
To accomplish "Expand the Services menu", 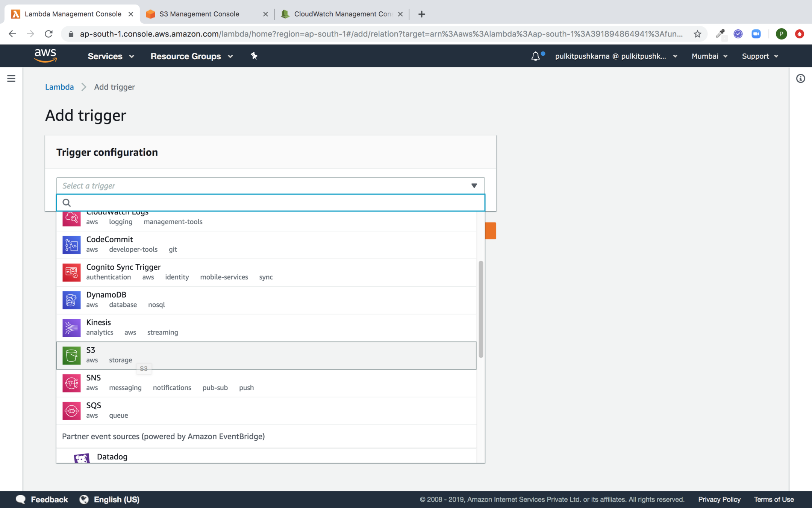I will [111, 56].
